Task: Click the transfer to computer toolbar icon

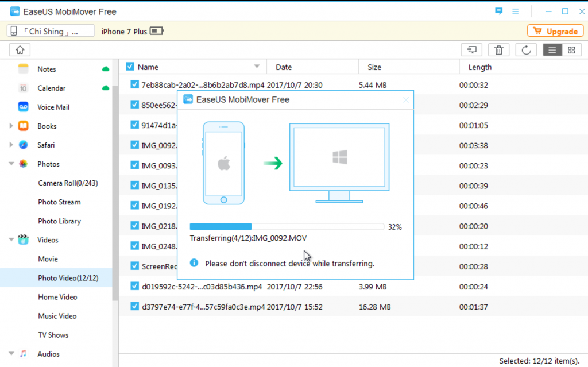Action: point(471,50)
